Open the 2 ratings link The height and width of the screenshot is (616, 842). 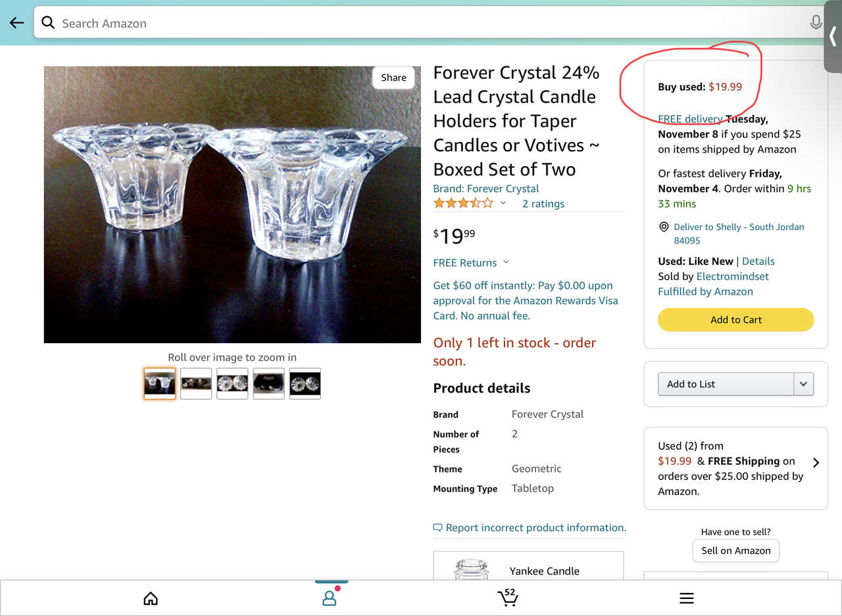tap(543, 204)
